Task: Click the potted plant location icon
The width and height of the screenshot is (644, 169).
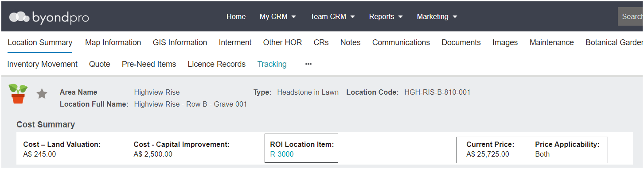Action: pyautogui.click(x=18, y=93)
